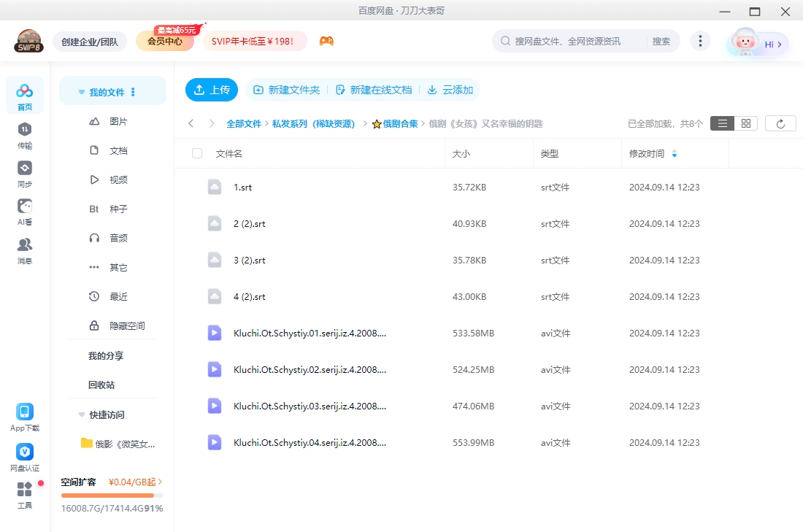Click 新建文件夹 new folder button

pyautogui.click(x=287, y=90)
